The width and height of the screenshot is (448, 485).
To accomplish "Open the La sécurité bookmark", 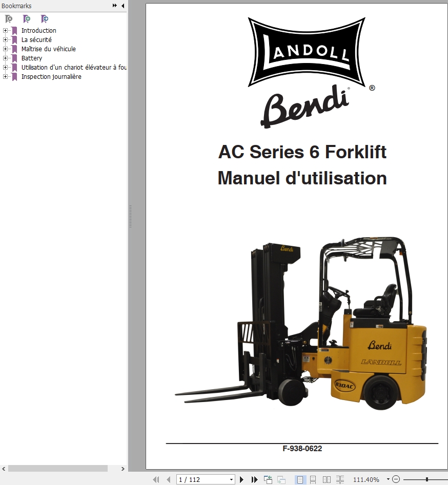I will pyautogui.click(x=36, y=39).
